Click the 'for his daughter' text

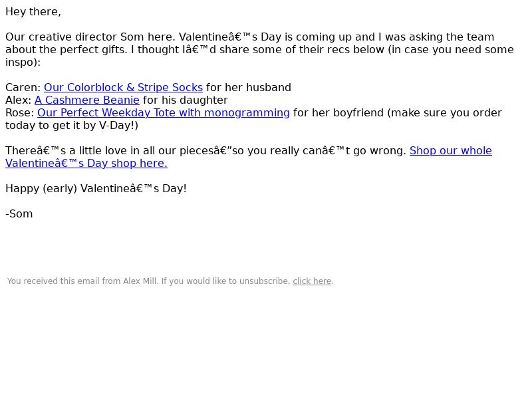point(186,100)
